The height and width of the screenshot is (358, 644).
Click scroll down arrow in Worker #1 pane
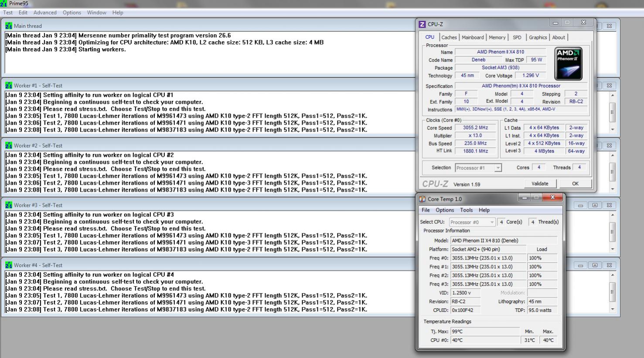613,129
